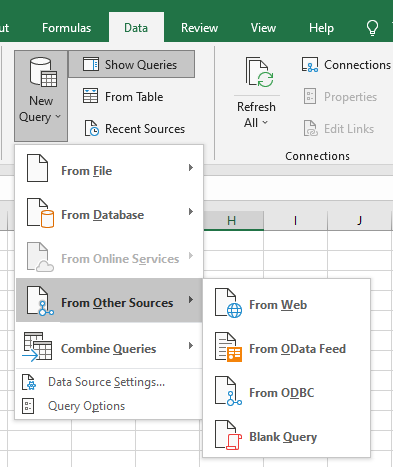The image size is (393, 467).
Task: Click the Query Options icon
Action: [x=28, y=406]
